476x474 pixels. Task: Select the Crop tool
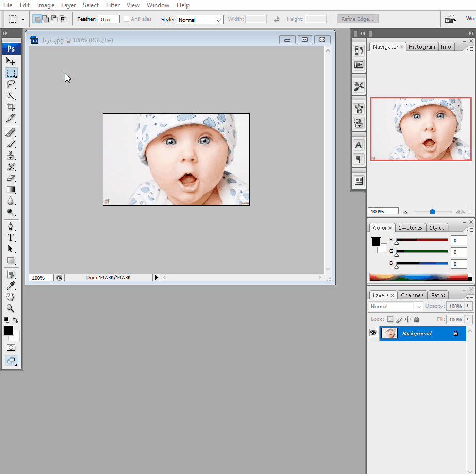(11, 107)
